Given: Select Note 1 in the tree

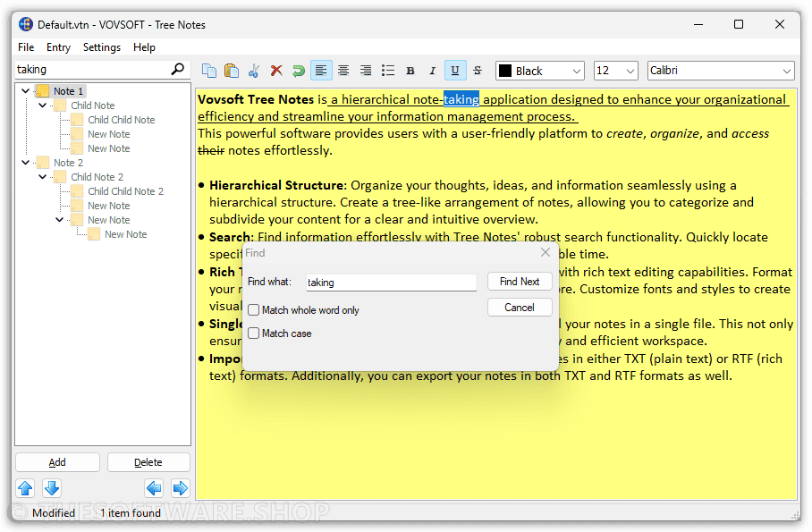Looking at the screenshot, I should tap(68, 91).
